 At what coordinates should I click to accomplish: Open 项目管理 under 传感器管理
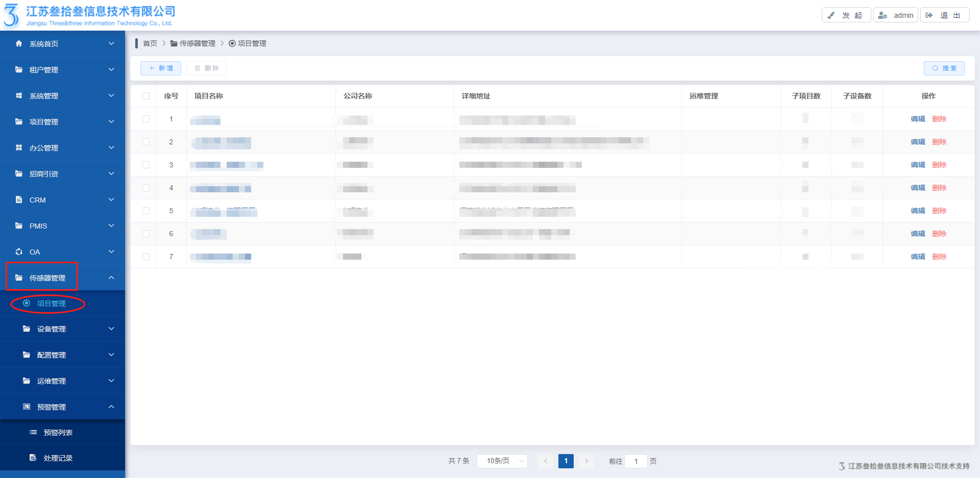[51, 304]
